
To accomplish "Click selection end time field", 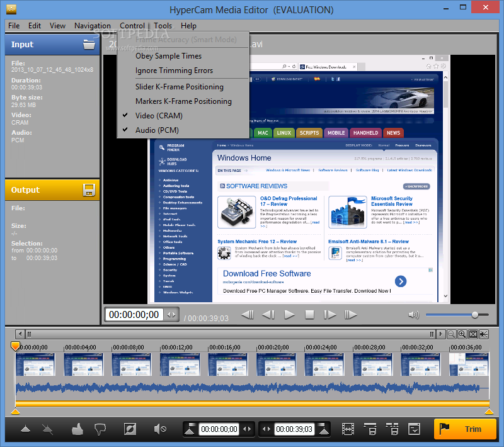I will point(294,429).
